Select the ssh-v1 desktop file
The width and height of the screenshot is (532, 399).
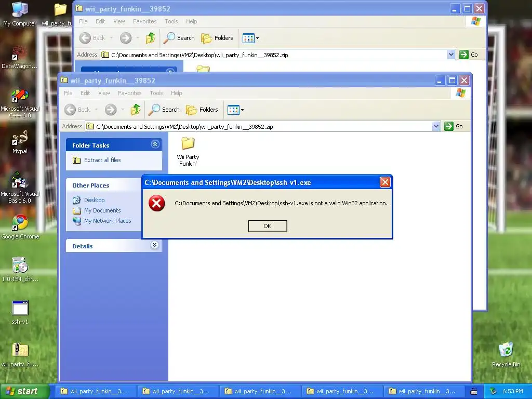tap(20, 312)
